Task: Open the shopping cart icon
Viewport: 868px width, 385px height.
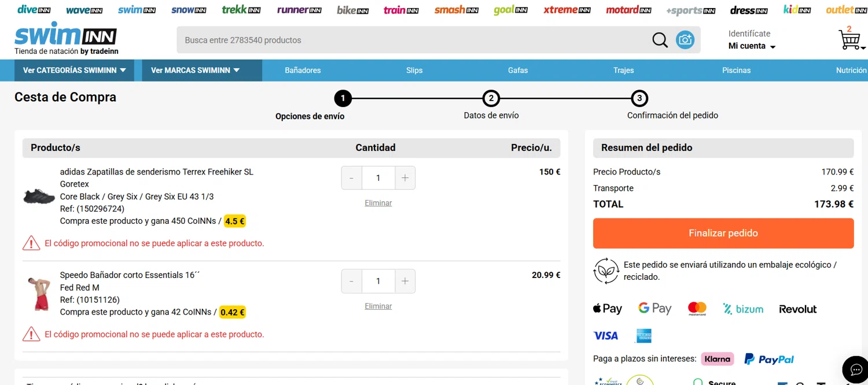Action: coord(849,39)
